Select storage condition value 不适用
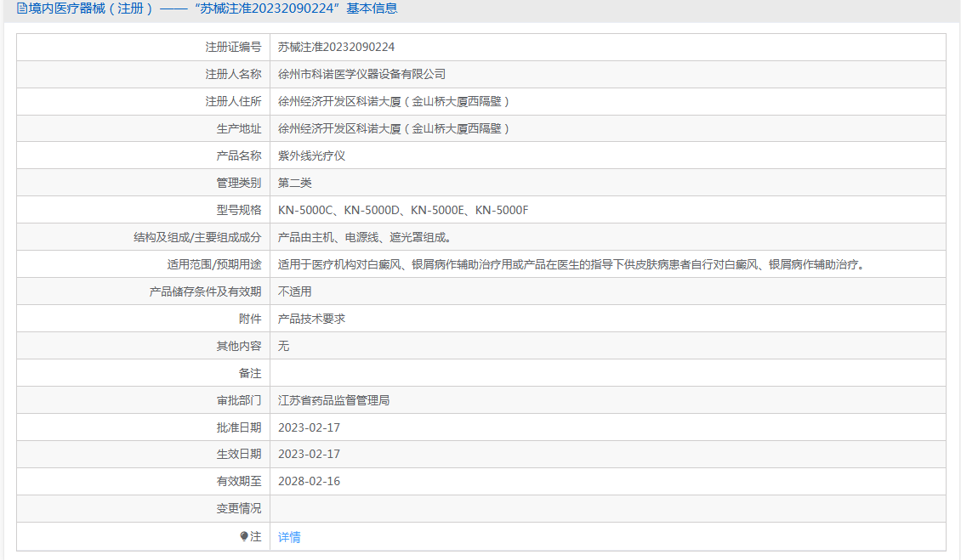The height and width of the screenshot is (560, 961). 295,291
